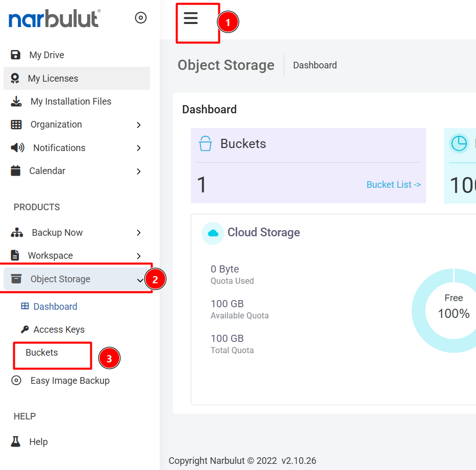
Task: Expand Backup Now chevron
Action: [139, 233]
